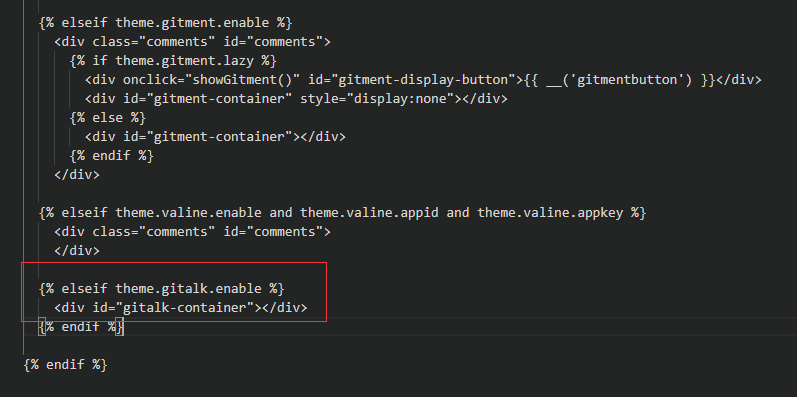The image size is (797, 397).
Task: Click the endif closing the gitment lazy block
Action: 111,156
